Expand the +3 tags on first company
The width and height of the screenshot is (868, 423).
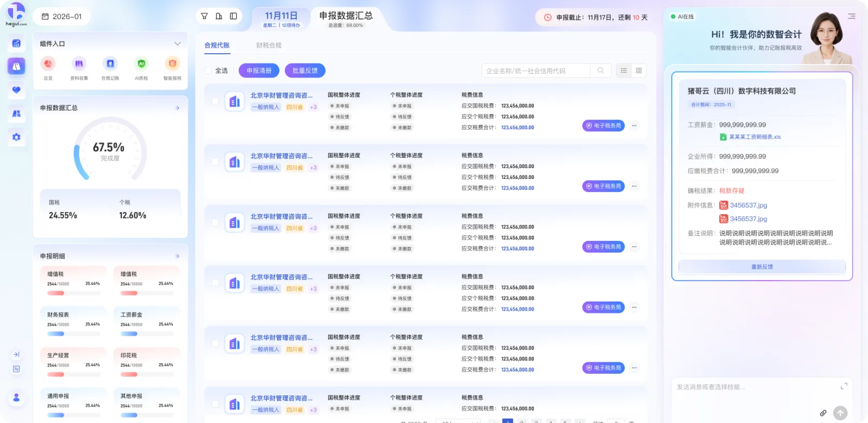tap(314, 107)
